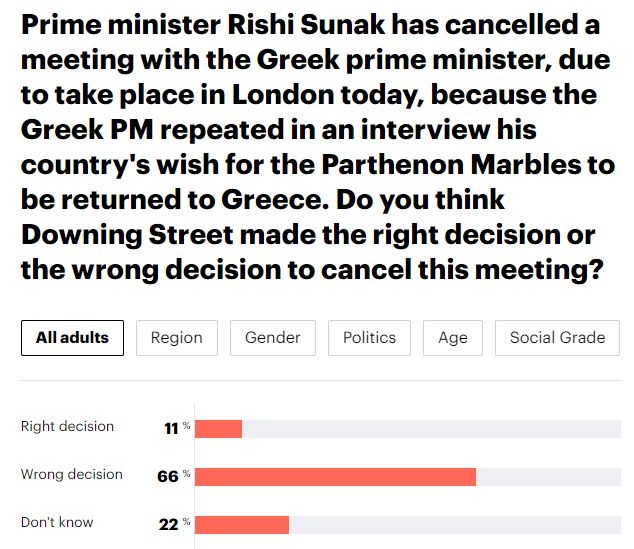This screenshot has height=549, width=634.
Task: Click the red Right decision bar
Action: point(219,428)
